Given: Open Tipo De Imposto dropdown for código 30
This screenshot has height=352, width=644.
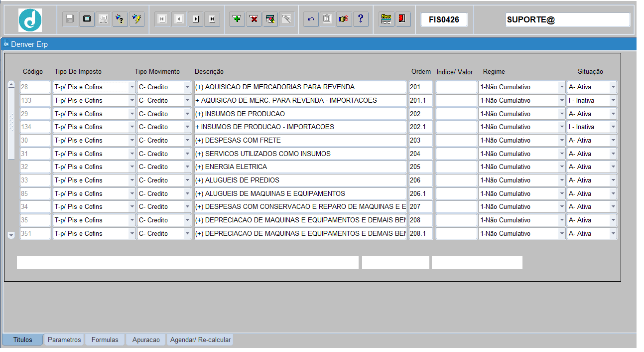Looking at the screenshot, I should coord(132,140).
